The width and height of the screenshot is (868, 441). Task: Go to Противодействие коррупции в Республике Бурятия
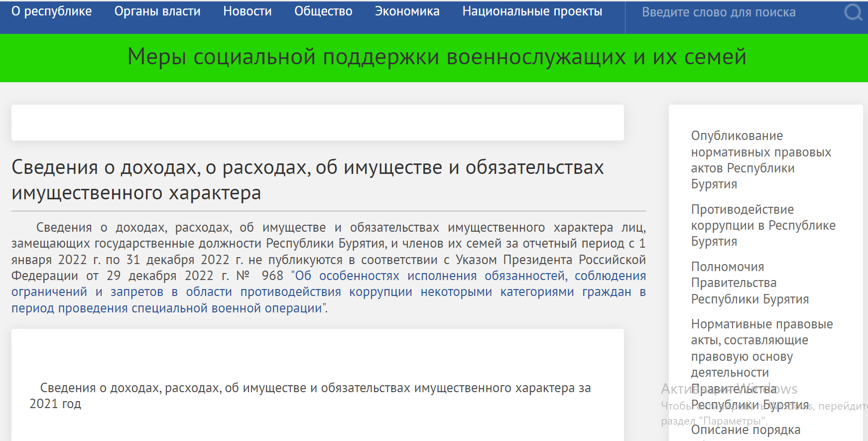click(762, 225)
